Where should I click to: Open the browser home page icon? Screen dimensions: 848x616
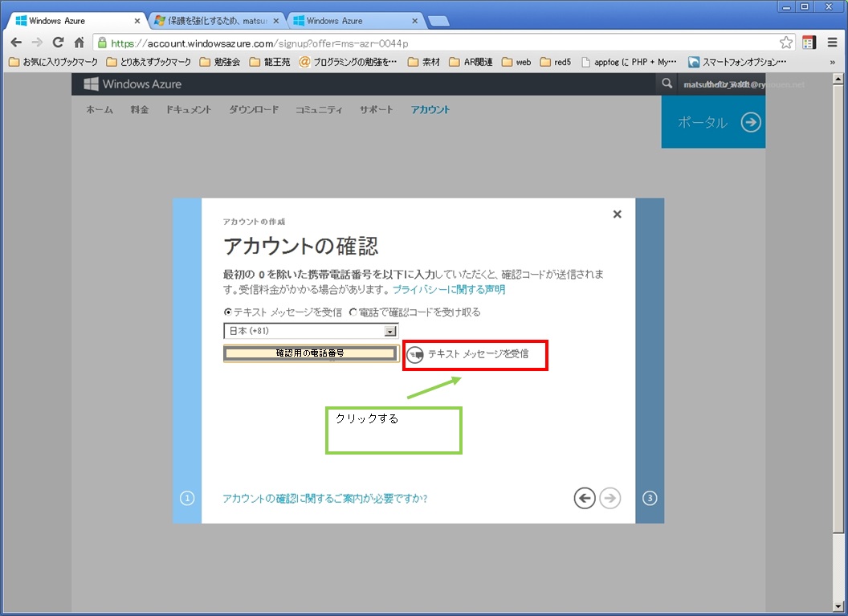click(x=79, y=43)
